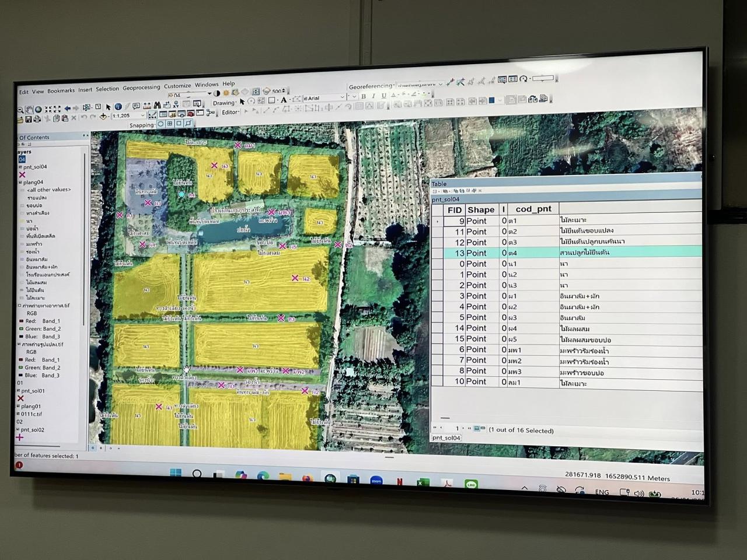Open the Editor toolbar toggle icon
This screenshot has height=560, width=747.
click(x=152, y=115)
